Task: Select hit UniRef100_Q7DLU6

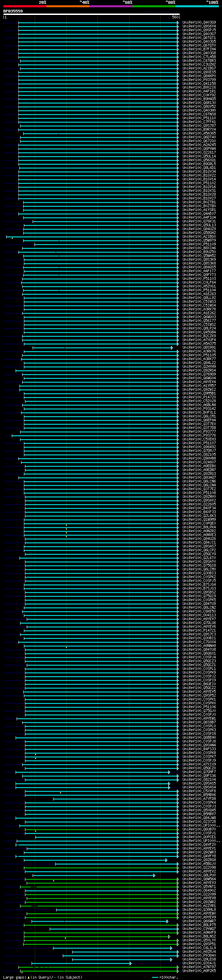Action: [x=199, y=622]
